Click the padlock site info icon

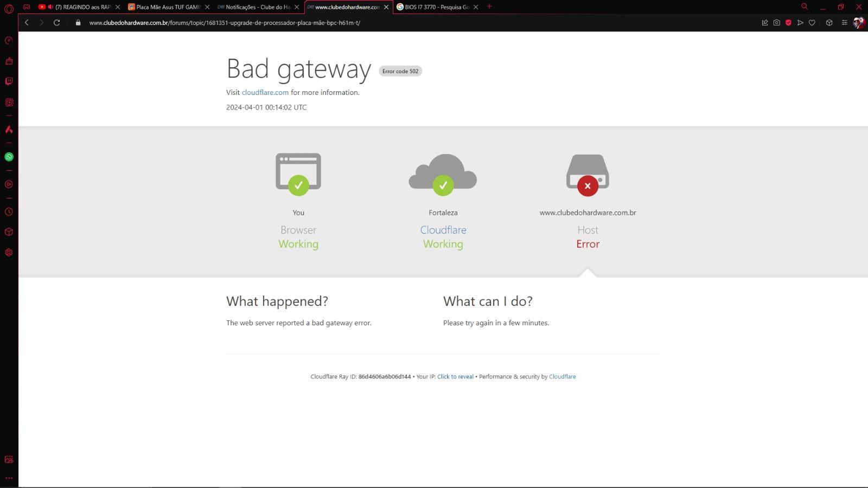point(78,23)
